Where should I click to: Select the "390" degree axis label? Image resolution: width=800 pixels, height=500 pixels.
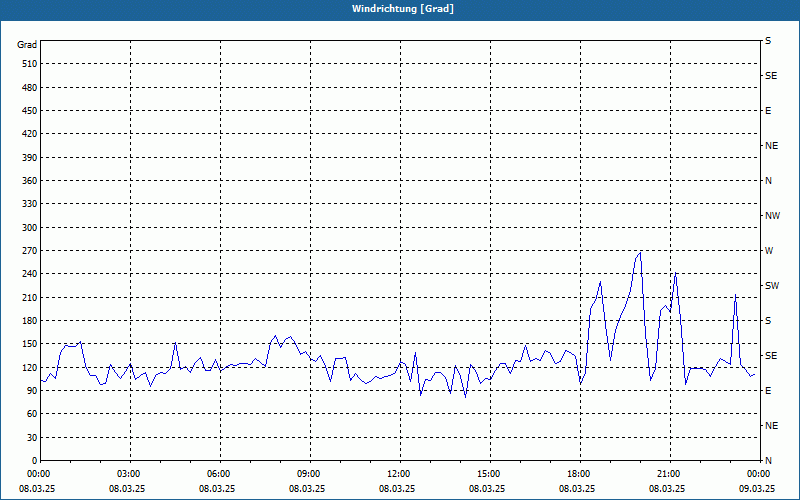30,158
